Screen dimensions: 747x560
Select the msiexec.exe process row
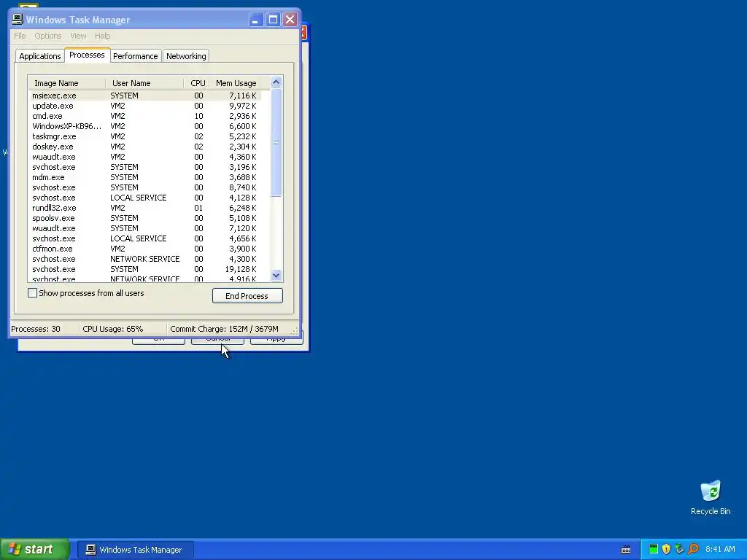(x=145, y=96)
